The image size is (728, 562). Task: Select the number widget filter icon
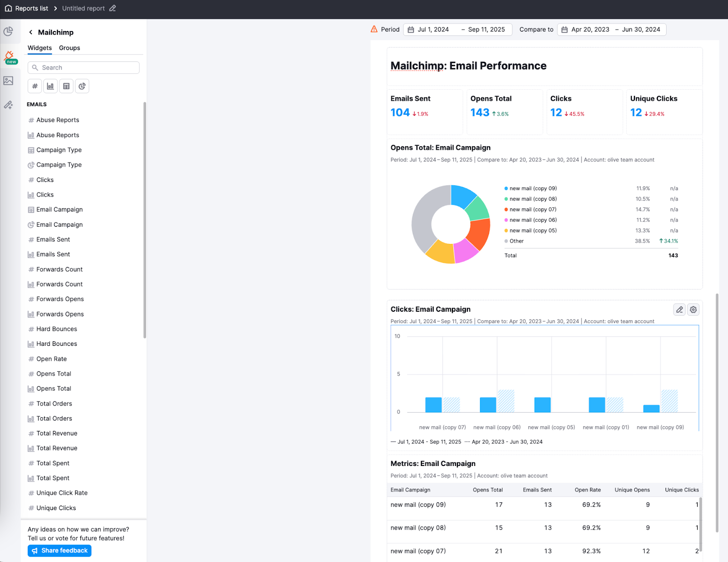pos(35,86)
